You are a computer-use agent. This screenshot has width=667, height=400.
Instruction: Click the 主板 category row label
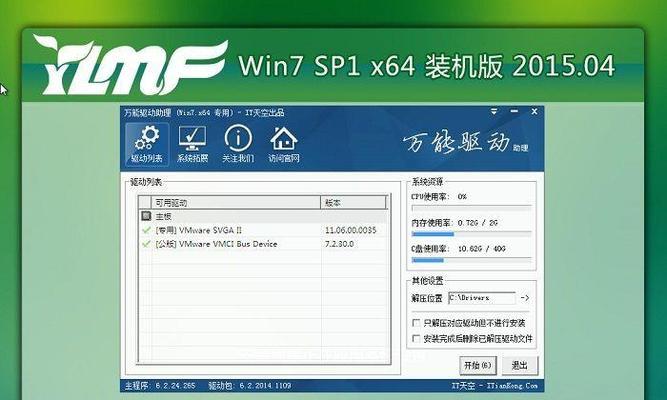click(x=163, y=216)
